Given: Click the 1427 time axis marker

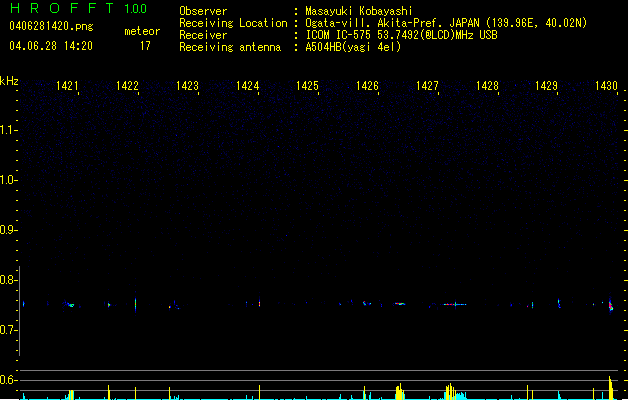Looking at the screenshot, I should (x=428, y=86).
